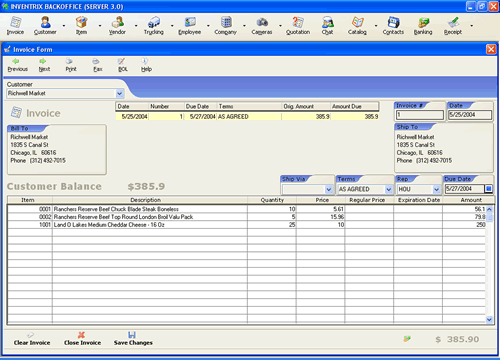Click the Expiration Date column header
This screenshot has height=360, width=500.
coord(418,200)
